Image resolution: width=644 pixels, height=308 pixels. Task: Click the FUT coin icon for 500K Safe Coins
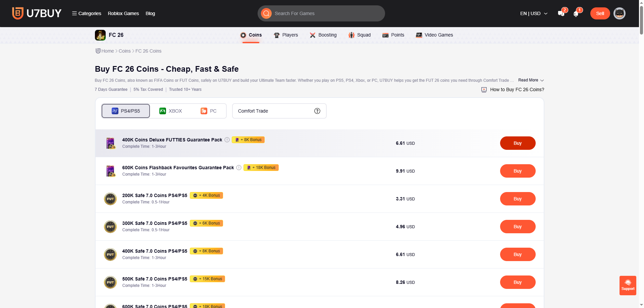[x=110, y=282]
